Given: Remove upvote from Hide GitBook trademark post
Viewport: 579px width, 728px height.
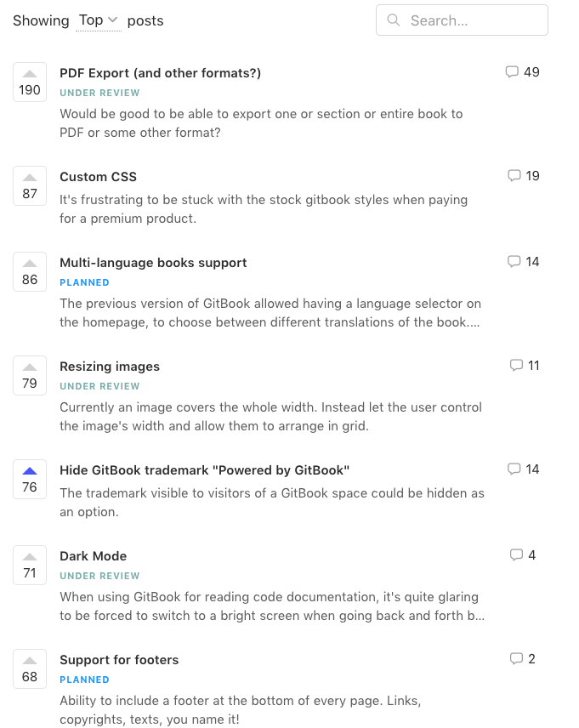Looking at the screenshot, I should click(x=30, y=479).
